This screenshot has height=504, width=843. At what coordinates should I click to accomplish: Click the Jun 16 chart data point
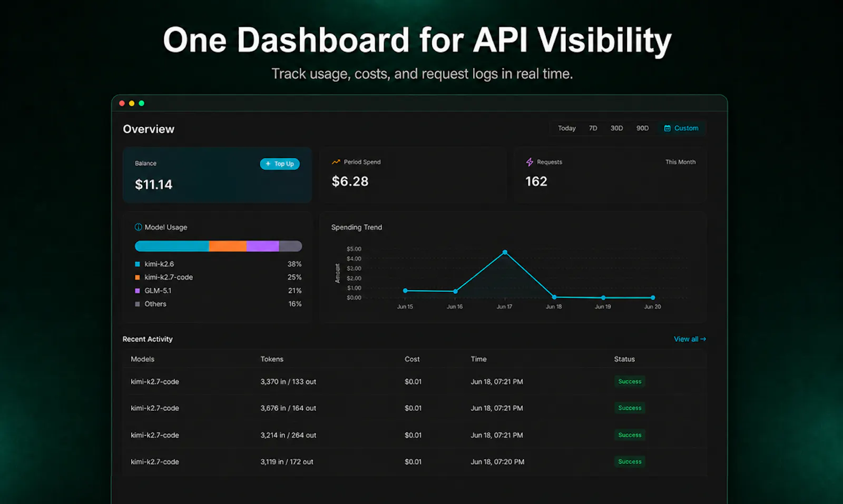pos(455,291)
